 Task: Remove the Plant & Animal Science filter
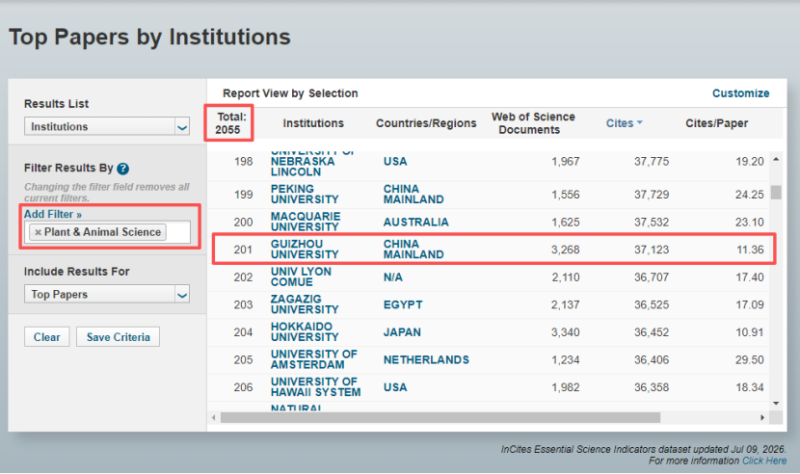click(x=38, y=232)
